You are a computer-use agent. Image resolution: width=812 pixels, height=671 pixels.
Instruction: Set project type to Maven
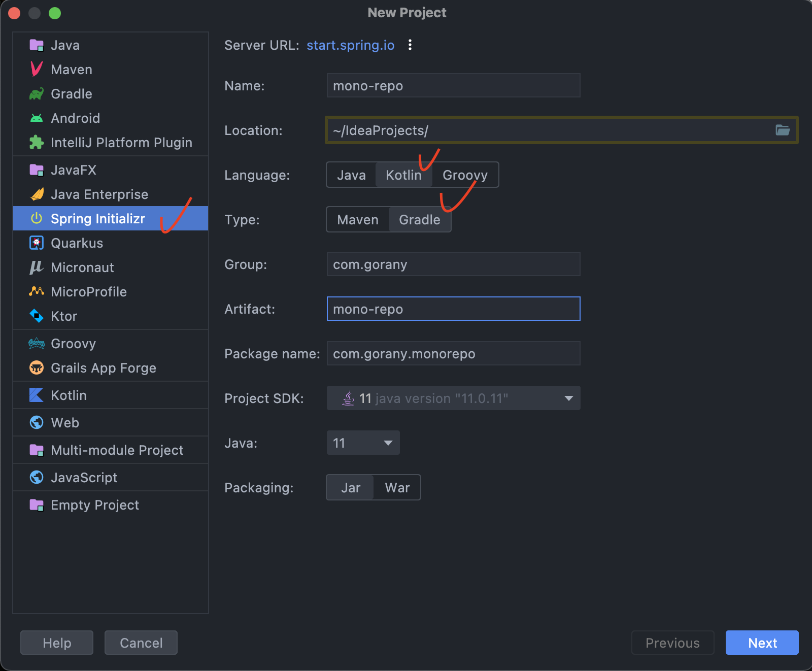358,220
